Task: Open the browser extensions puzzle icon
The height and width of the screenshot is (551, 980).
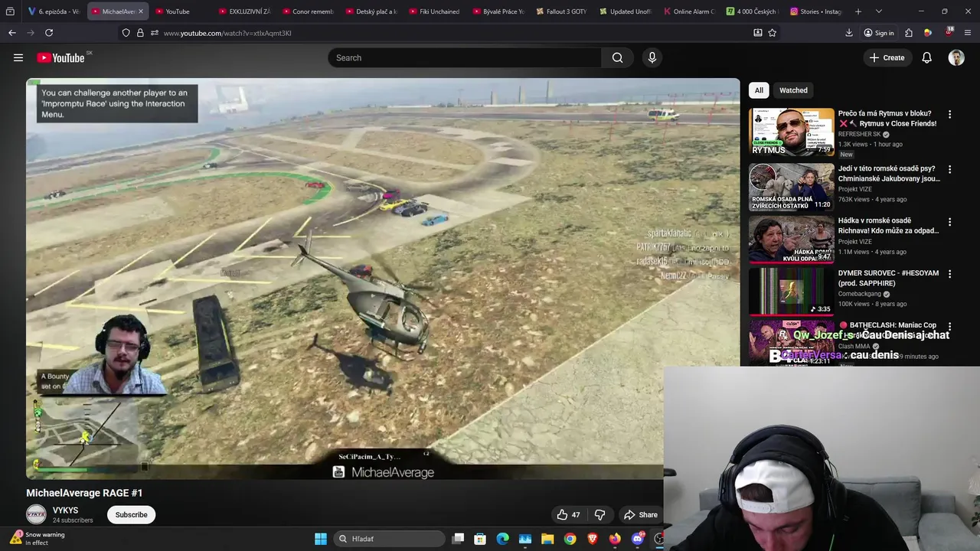Action: coord(909,33)
